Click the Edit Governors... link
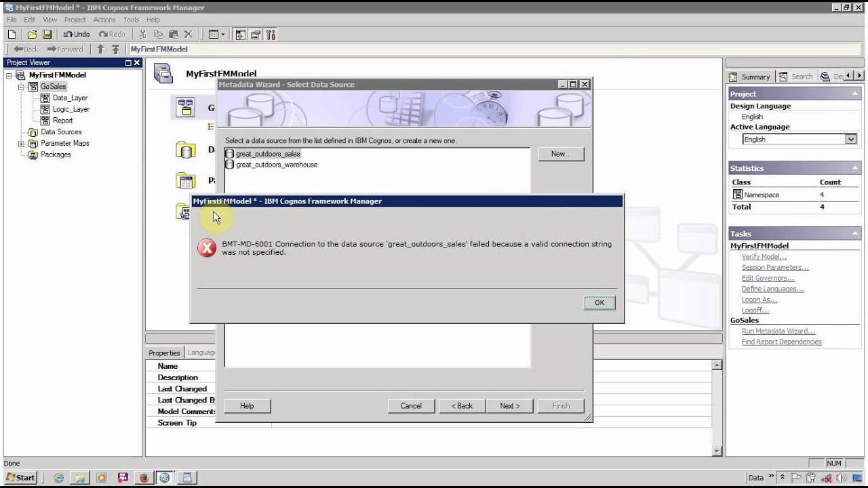 (768, 279)
